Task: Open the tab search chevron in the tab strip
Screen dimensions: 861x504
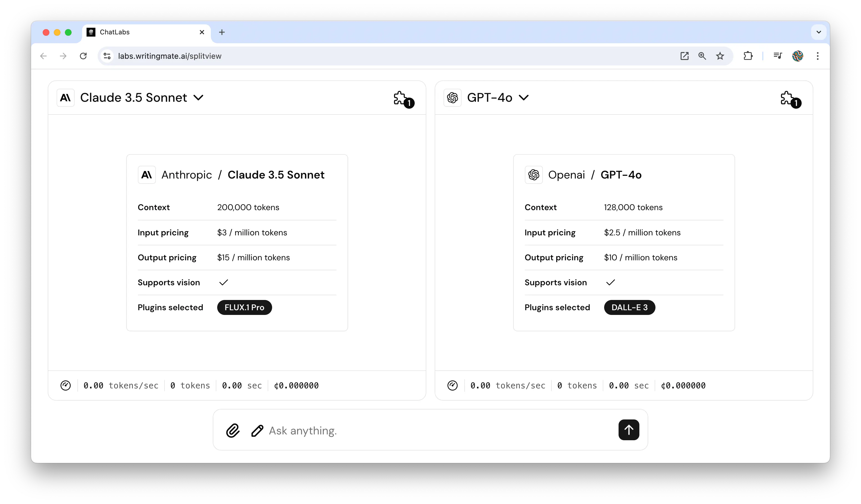Action: pos(819,32)
